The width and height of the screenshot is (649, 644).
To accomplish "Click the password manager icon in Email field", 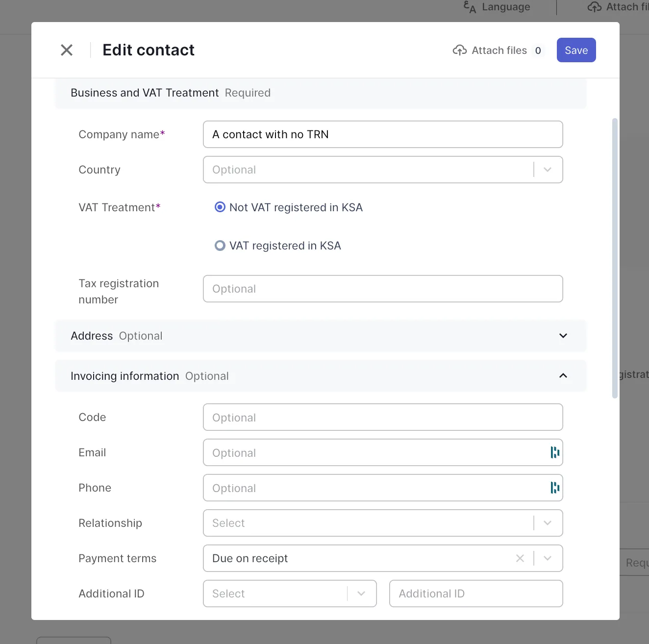I will [554, 452].
